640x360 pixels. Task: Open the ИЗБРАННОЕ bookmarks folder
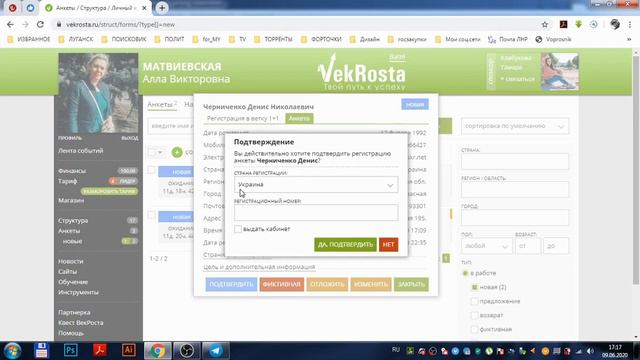29,39
